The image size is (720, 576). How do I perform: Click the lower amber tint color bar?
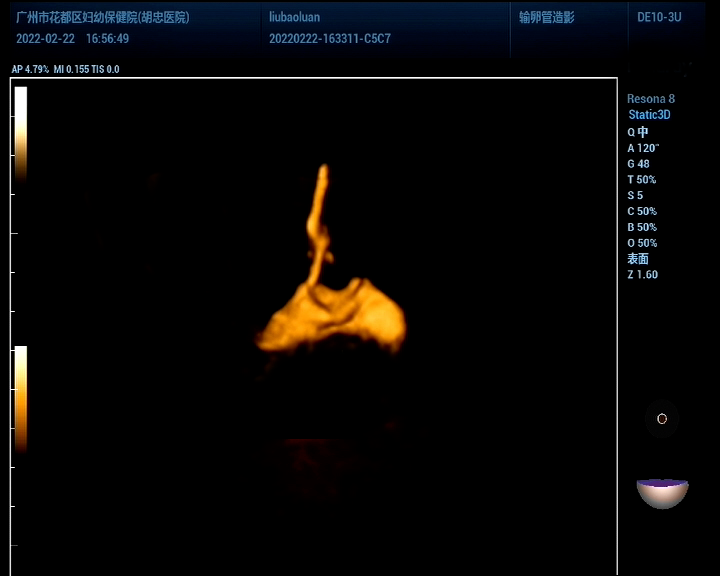(x=21, y=399)
